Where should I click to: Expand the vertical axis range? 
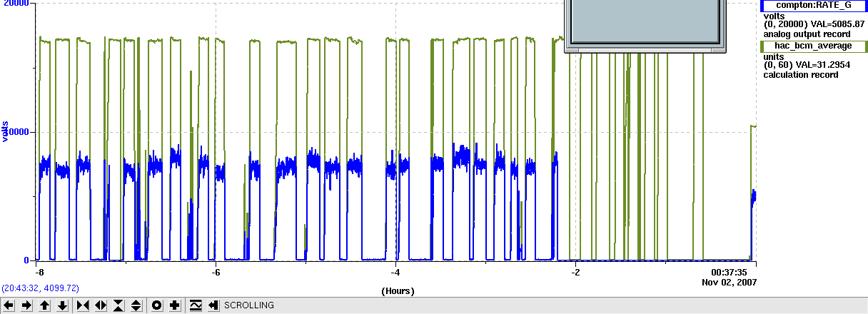(136, 305)
